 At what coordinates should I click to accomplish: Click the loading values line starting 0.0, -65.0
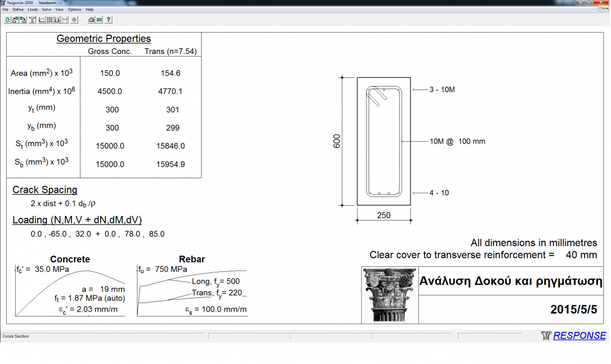pos(97,234)
